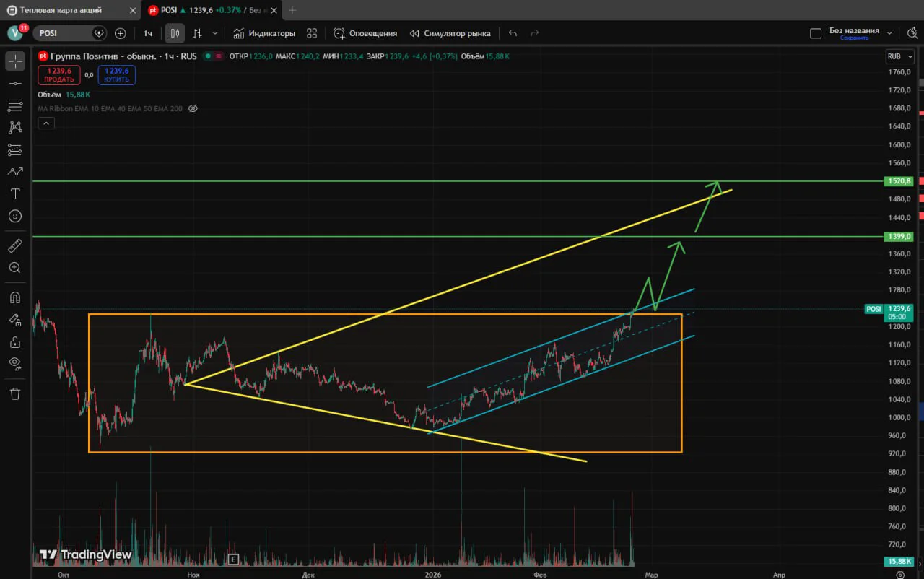This screenshot has width=924, height=579.
Task: Click the green 1520,8 price level label
Action: tap(899, 181)
